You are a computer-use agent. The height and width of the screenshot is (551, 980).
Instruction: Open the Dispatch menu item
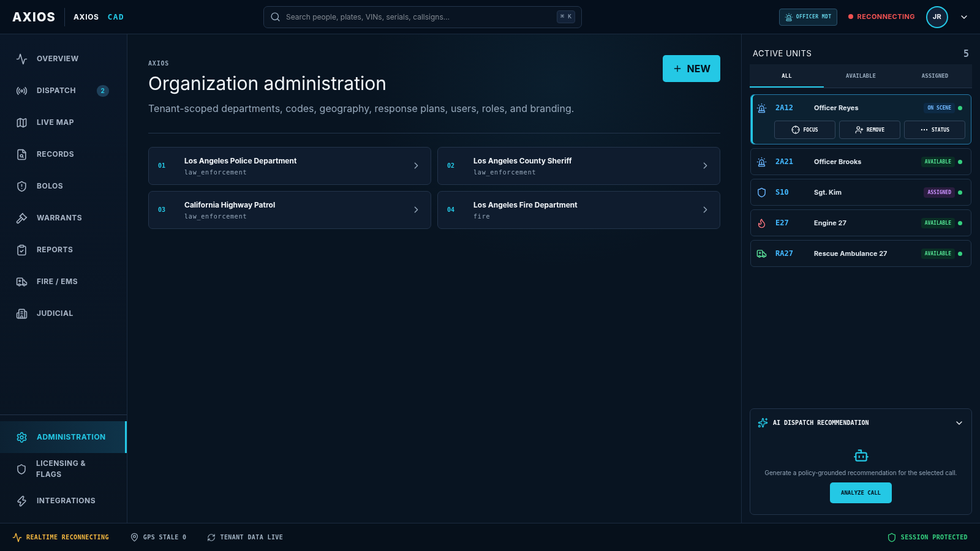click(64, 91)
